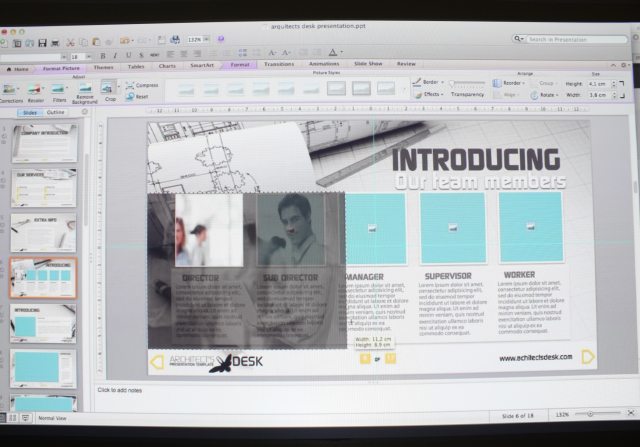Open the Corrections picture adjustment

click(10, 93)
